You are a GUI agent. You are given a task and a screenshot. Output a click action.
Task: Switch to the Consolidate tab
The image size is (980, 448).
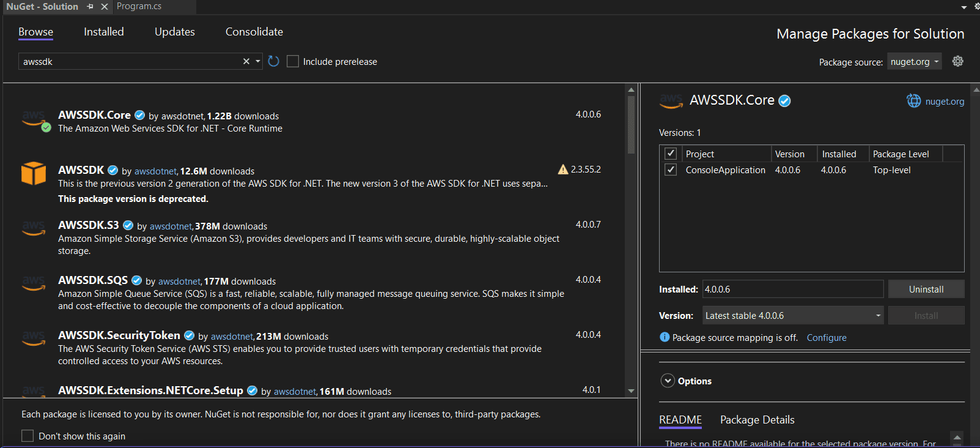pos(254,32)
